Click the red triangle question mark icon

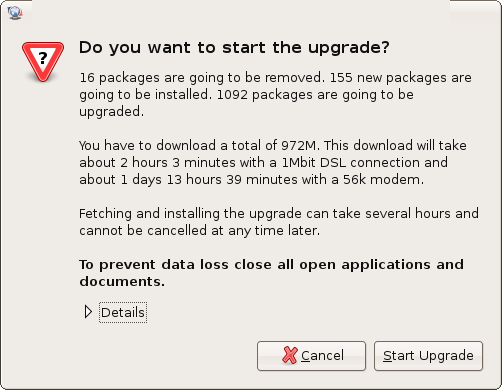[43, 62]
